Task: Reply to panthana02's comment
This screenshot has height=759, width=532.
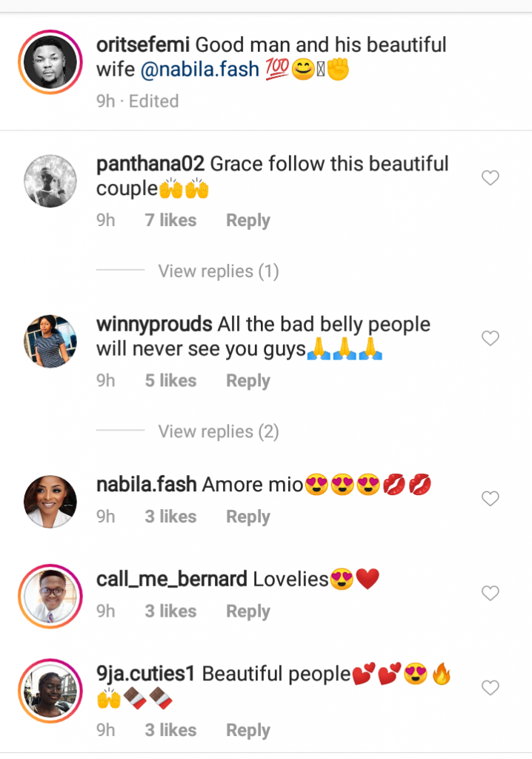Action: pos(247,221)
